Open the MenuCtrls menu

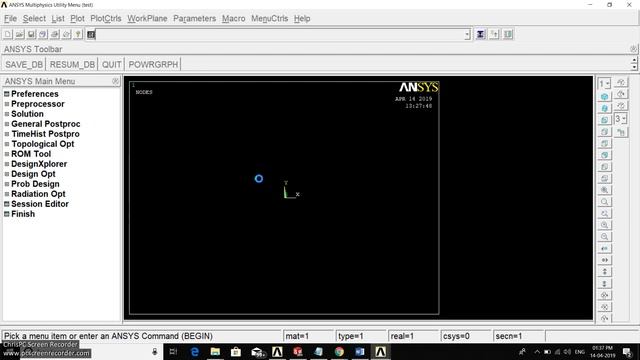pyautogui.click(x=269, y=18)
